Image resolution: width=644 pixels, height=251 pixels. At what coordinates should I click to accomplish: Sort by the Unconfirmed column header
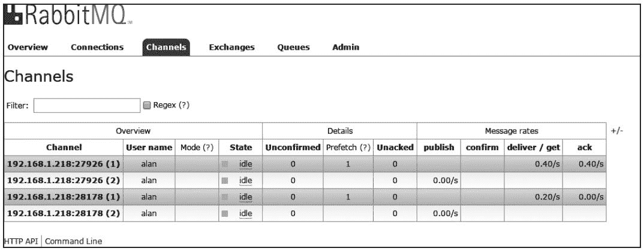(x=292, y=147)
